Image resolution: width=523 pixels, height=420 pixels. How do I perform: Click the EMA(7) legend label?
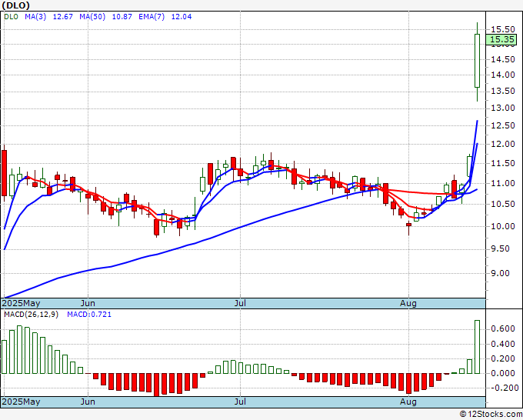coord(152,17)
